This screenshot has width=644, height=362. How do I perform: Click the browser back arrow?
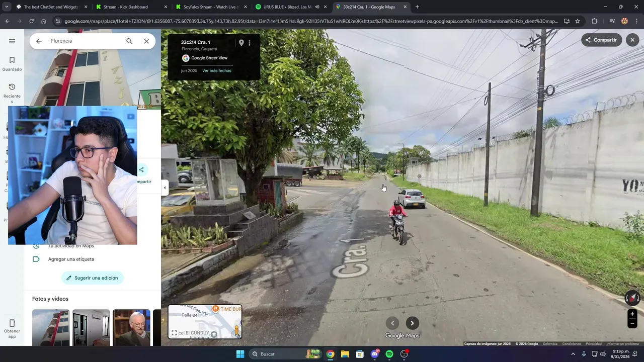coord(7,21)
